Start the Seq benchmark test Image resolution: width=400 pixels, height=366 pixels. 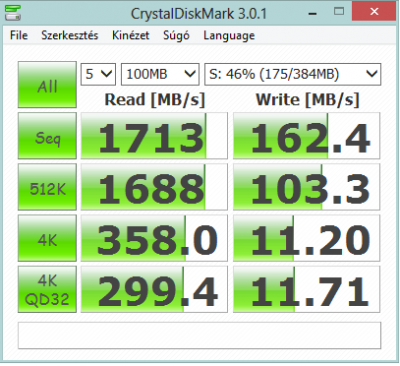click(47, 136)
